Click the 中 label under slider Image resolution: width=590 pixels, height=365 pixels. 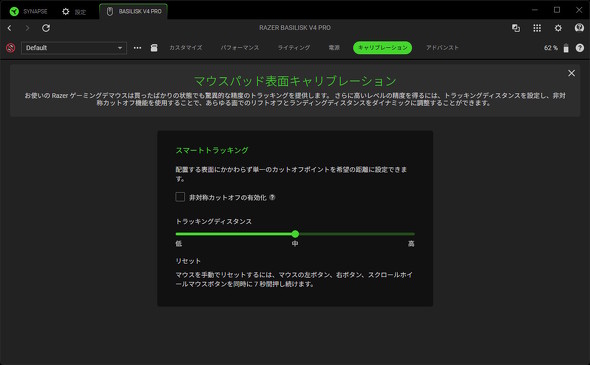295,244
